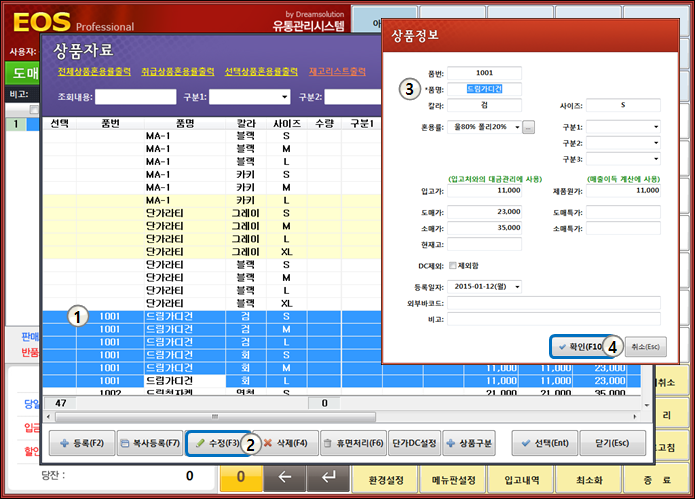Click the 선택(Ent) checkmark button
This screenshot has height=499, width=695.
[545, 443]
